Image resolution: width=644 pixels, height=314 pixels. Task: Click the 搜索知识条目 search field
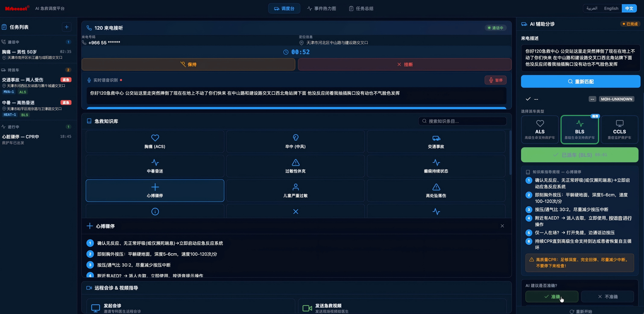pyautogui.click(x=462, y=121)
